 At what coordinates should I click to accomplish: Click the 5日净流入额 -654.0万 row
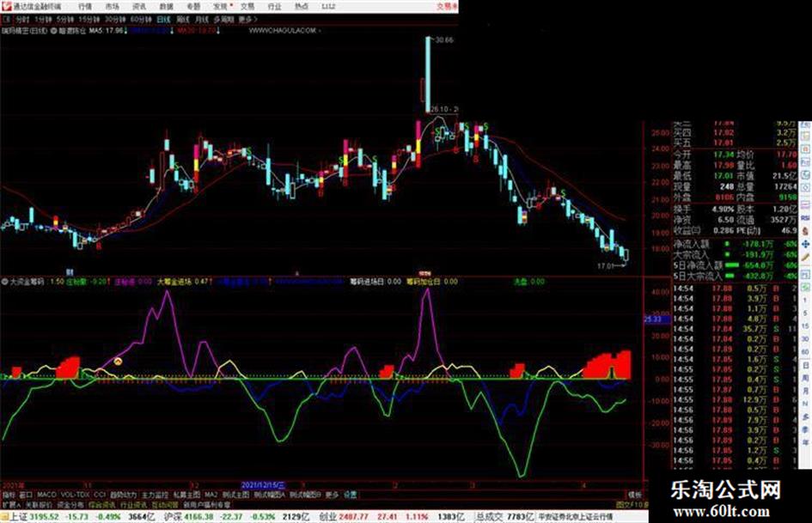click(736, 265)
